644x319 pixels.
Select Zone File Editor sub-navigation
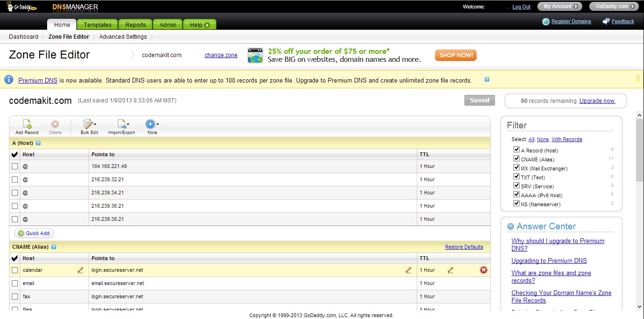click(x=69, y=37)
